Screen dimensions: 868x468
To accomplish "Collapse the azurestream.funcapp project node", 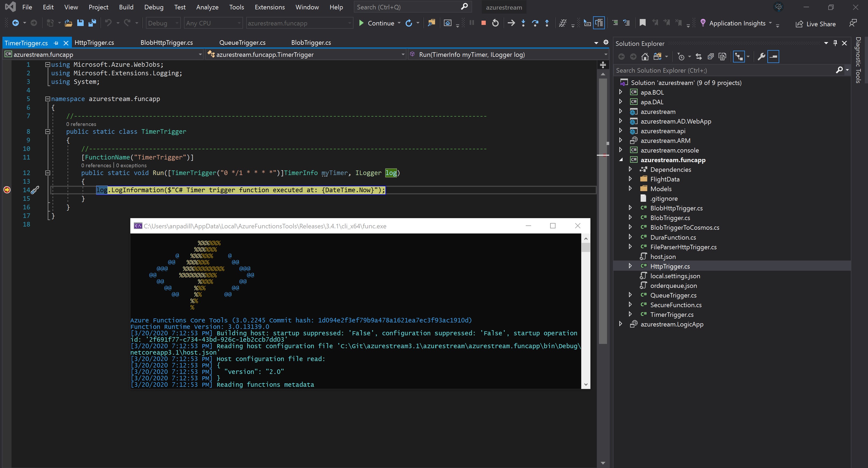I will click(621, 159).
